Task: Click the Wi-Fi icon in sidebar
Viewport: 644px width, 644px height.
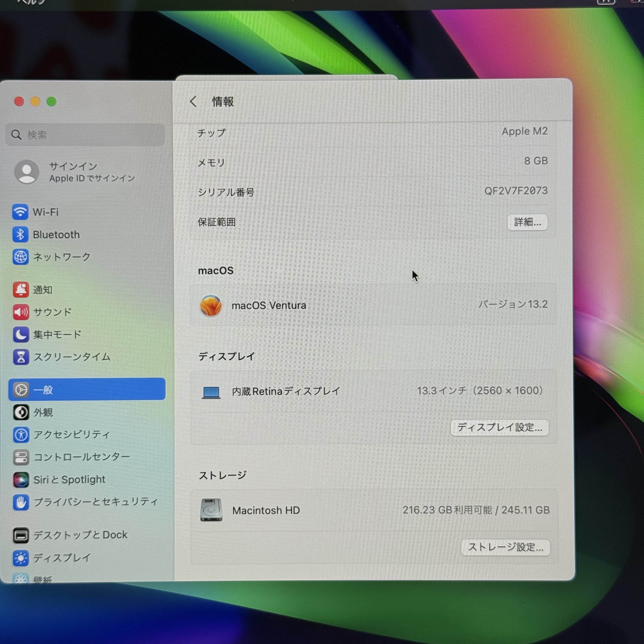Action: pos(20,212)
